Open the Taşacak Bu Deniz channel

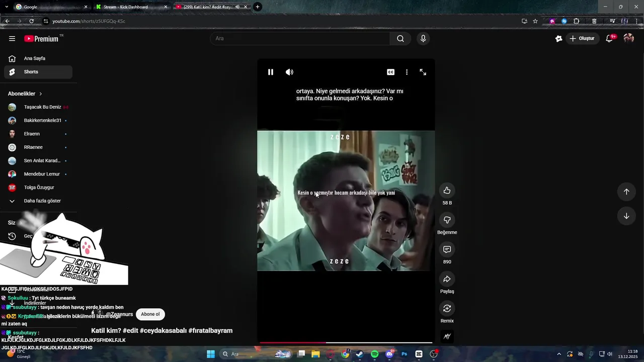point(38,107)
